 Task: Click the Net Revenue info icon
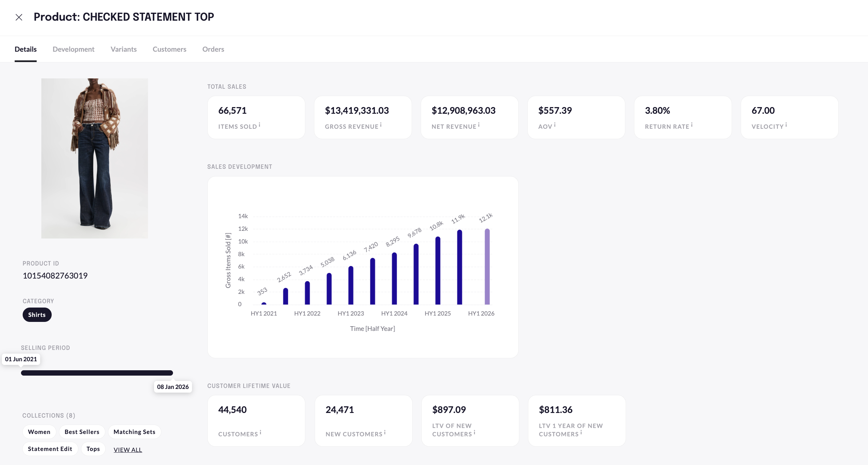(479, 125)
